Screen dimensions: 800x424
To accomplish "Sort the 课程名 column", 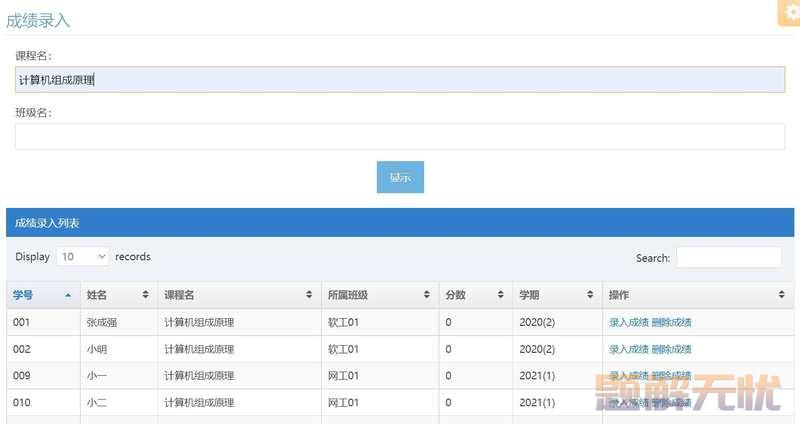I will tap(309, 294).
